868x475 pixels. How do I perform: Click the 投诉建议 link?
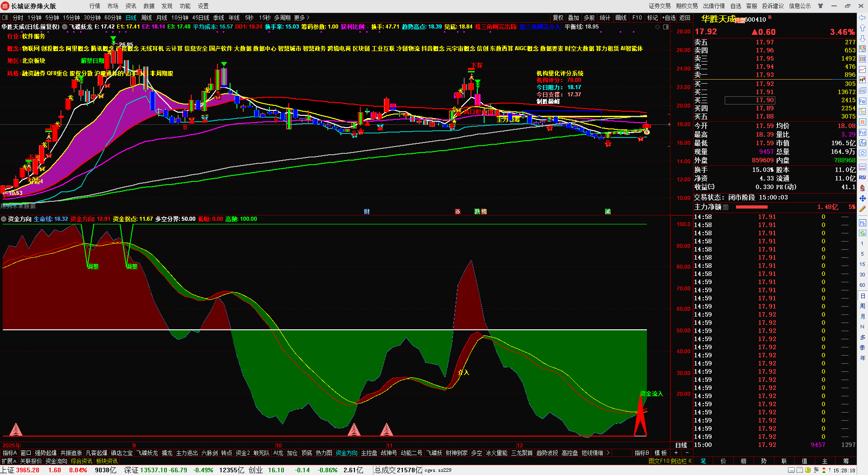coord(773,6)
